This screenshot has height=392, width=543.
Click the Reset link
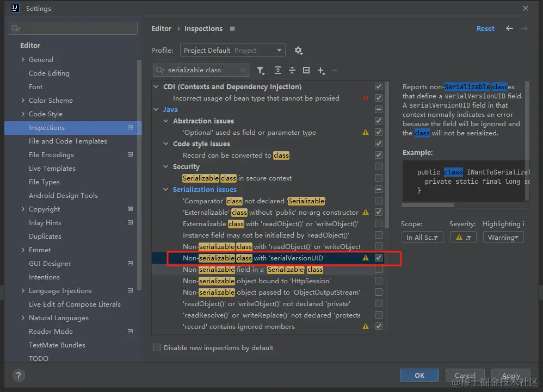click(485, 29)
